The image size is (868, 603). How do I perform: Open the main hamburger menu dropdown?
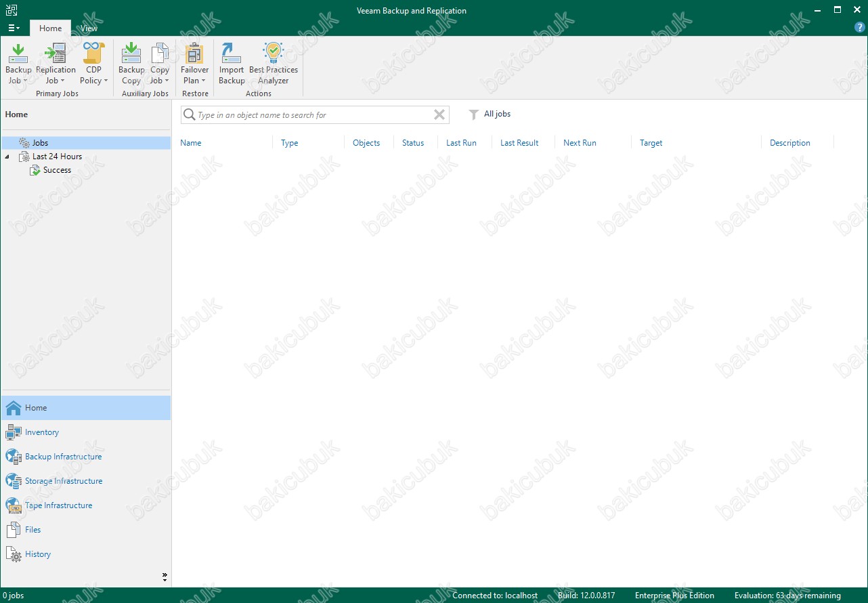click(14, 28)
